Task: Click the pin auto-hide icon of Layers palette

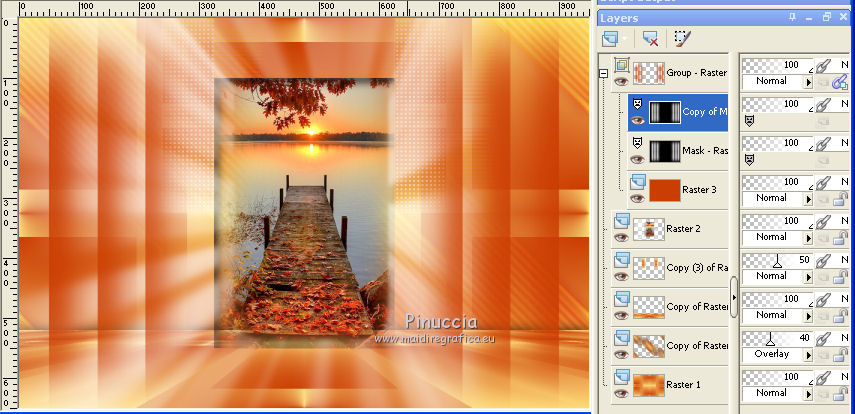Action: [x=792, y=17]
